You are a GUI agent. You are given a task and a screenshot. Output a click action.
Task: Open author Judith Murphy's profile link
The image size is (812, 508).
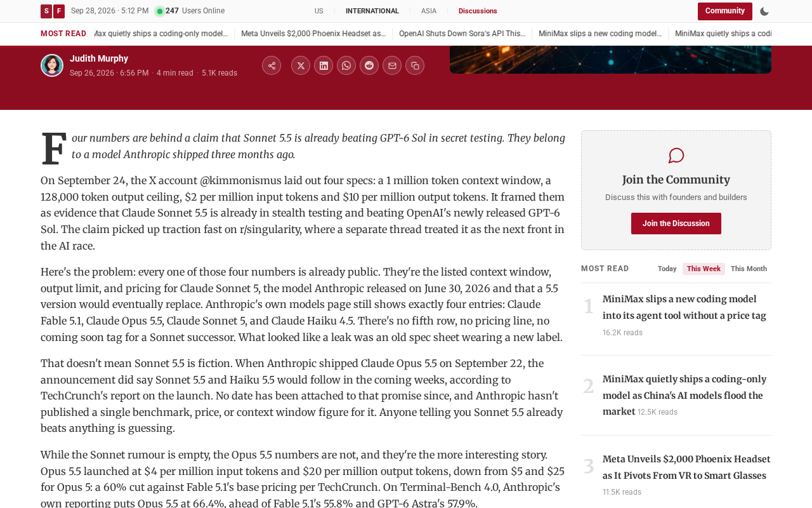99,58
